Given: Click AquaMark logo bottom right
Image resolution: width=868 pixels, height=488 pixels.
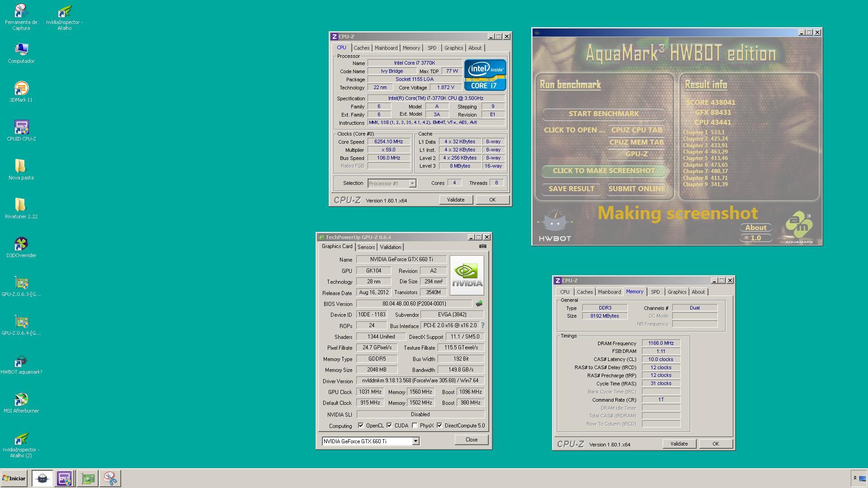Looking at the screenshot, I should coord(799,227).
